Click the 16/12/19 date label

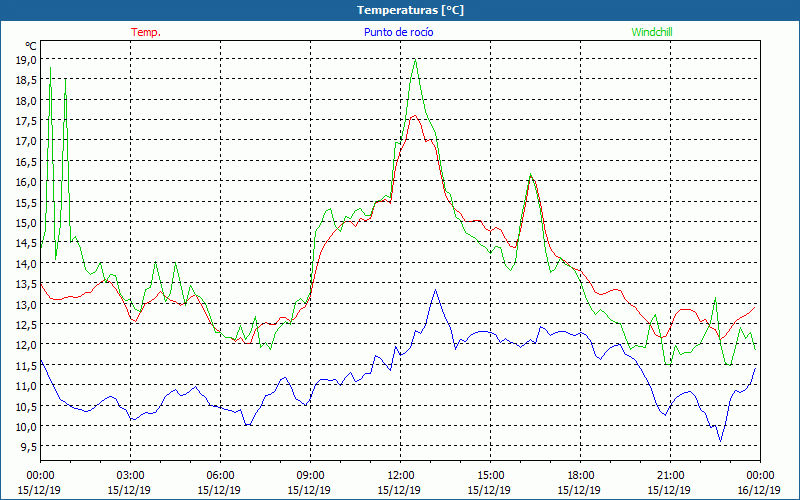pyautogui.click(x=759, y=490)
